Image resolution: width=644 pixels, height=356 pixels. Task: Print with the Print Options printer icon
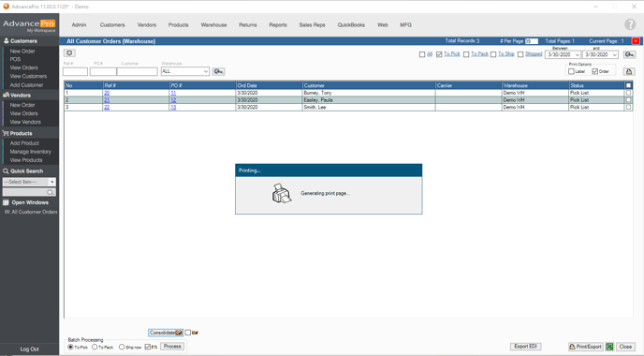tap(628, 71)
